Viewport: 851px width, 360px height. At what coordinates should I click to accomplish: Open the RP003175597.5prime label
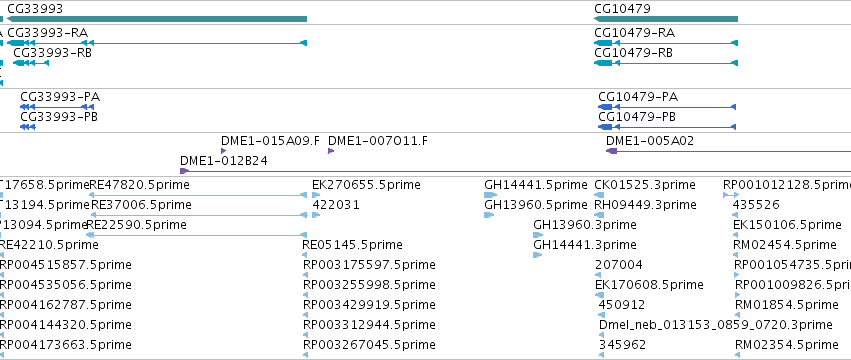369,265
